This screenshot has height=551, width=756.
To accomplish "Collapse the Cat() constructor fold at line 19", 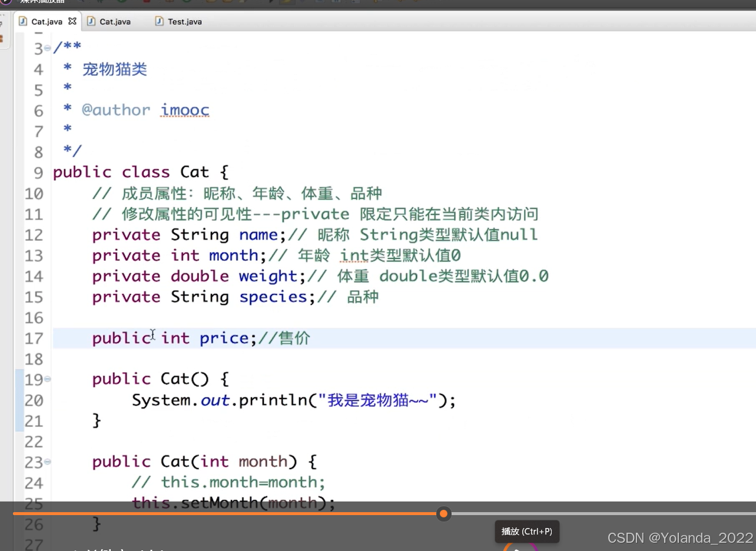I will coord(48,379).
